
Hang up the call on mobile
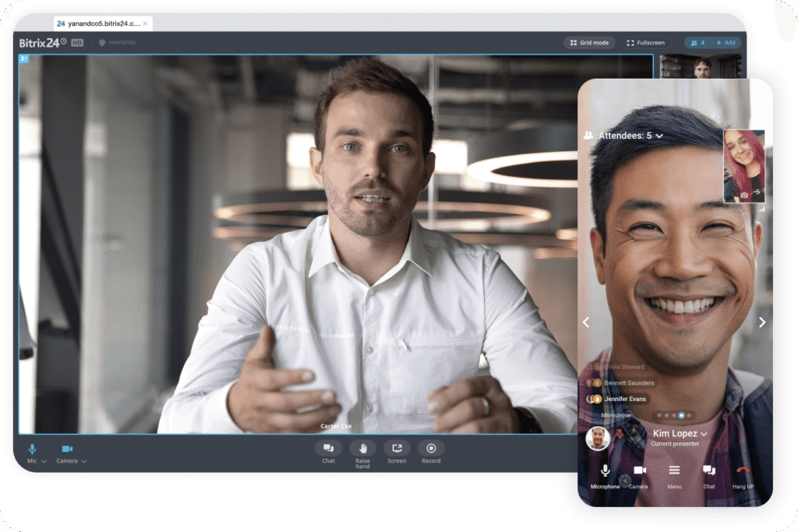click(743, 471)
